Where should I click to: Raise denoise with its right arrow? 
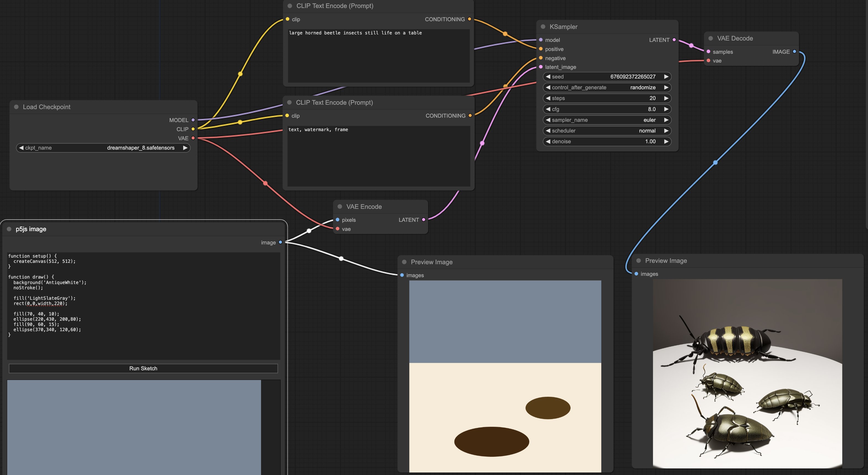pos(666,142)
